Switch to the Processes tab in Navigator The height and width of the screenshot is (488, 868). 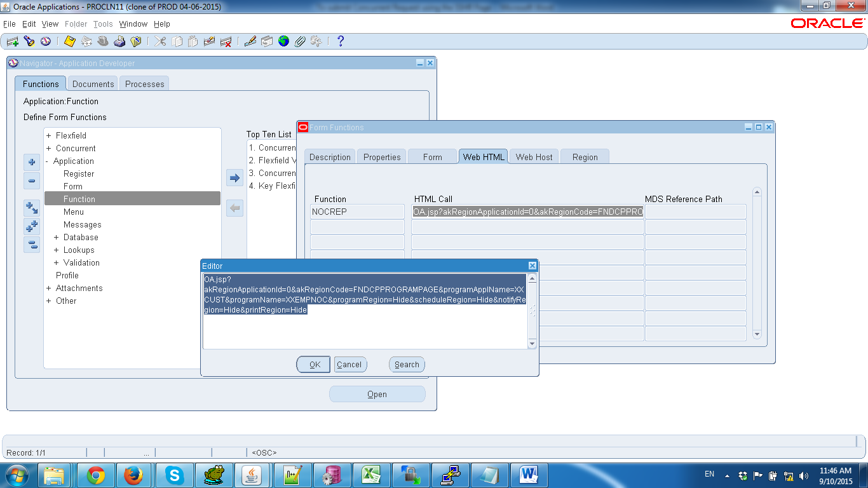pyautogui.click(x=145, y=84)
